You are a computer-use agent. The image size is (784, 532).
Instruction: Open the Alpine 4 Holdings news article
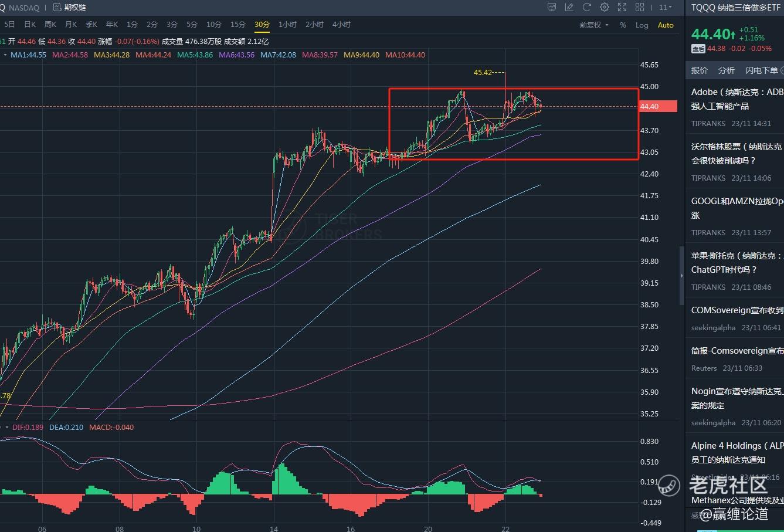[735, 461]
